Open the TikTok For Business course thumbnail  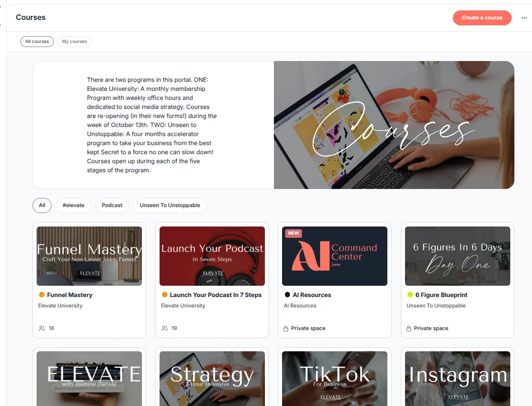pyautogui.click(x=334, y=378)
